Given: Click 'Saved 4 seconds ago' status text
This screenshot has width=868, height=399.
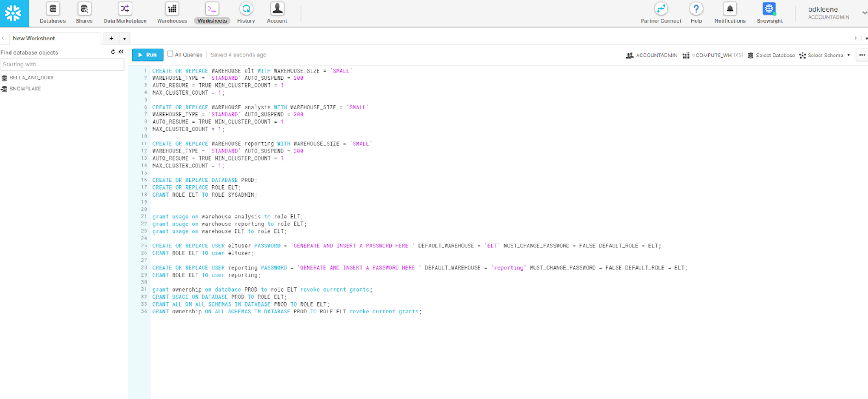Looking at the screenshot, I should tap(238, 55).
